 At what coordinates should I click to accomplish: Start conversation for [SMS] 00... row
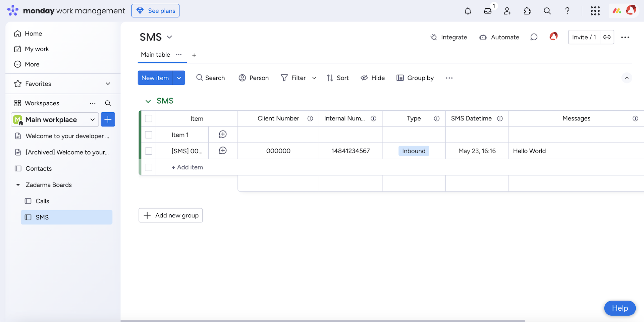(x=223, y=151)
